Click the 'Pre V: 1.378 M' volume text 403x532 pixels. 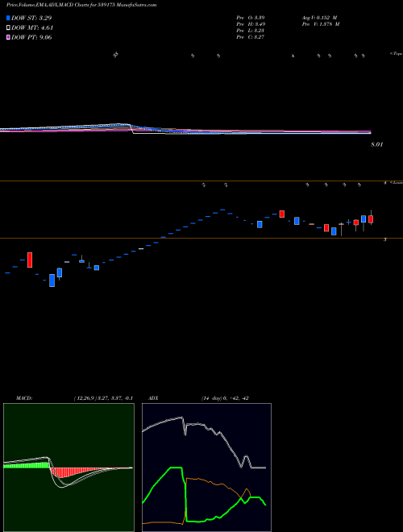(x=321, y=24)
